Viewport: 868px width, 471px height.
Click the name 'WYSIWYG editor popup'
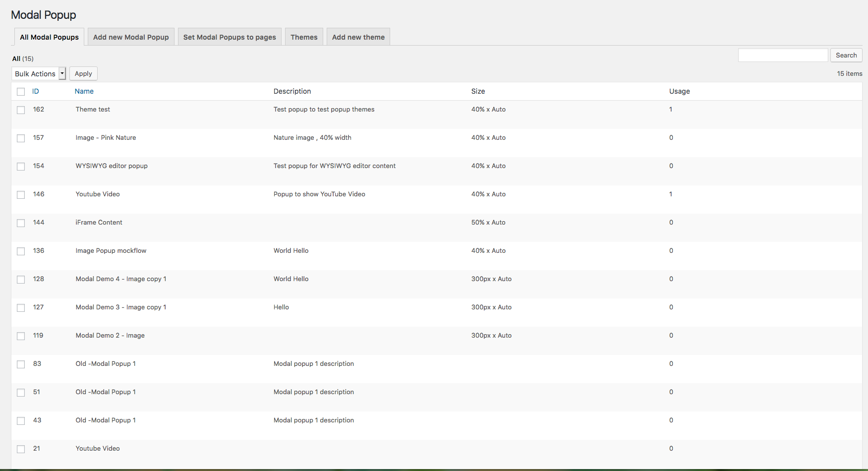(112, 166)
